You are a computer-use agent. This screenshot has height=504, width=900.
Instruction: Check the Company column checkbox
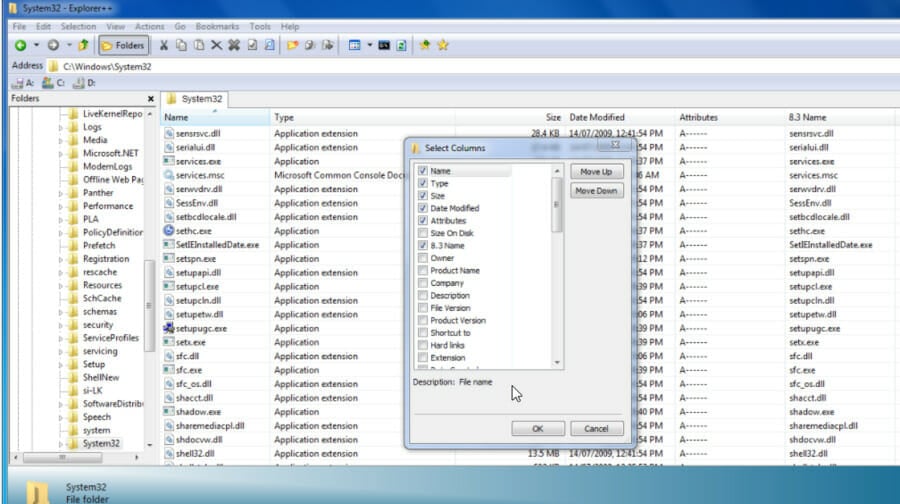point(423,283)
